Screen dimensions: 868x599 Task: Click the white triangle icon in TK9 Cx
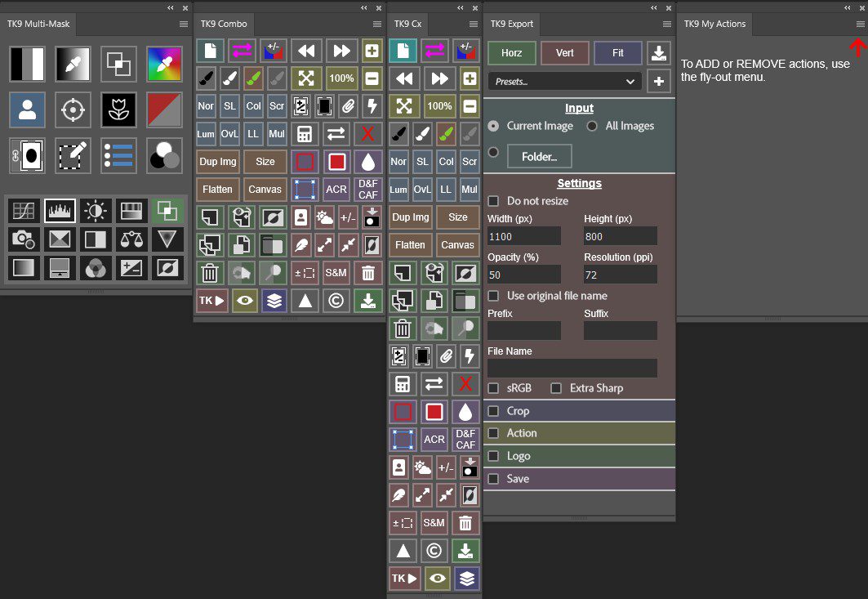pyautogui.click(x=403, y=551)
